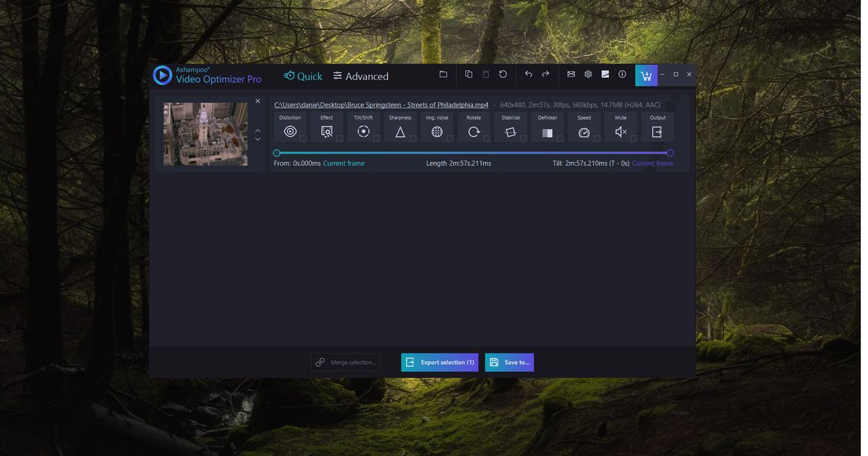This screenshot has height=456, width=868.
Task: Select the Distortion tool
Action: [x=290, y=131]
